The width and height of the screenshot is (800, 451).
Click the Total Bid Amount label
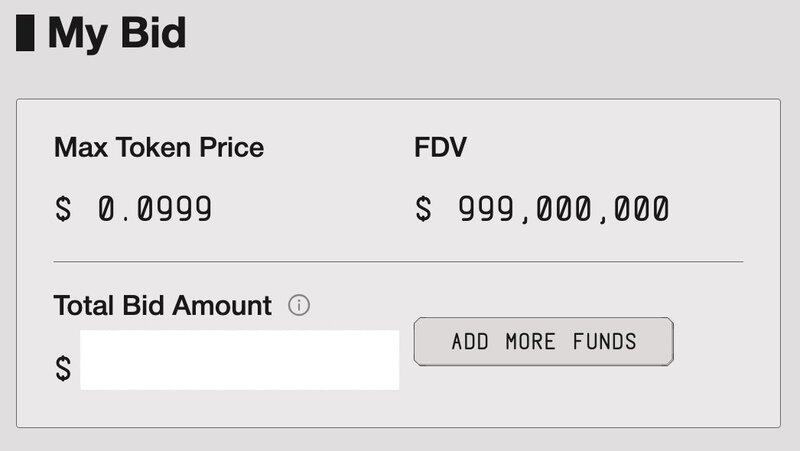tap(162, 306)
